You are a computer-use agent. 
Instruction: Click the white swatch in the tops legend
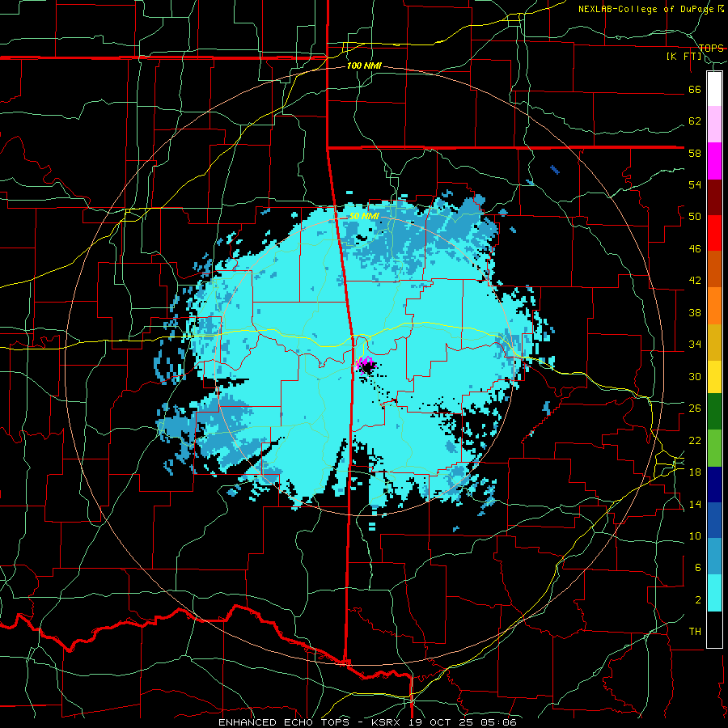coord(714,89)
